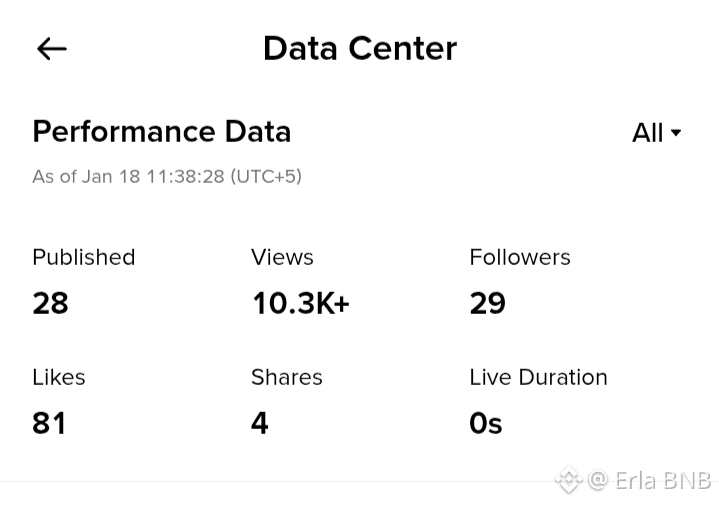The width and height of the screenshot is (719, 505).
Task: Click the published count of 28
Action: tap(50, 303)
